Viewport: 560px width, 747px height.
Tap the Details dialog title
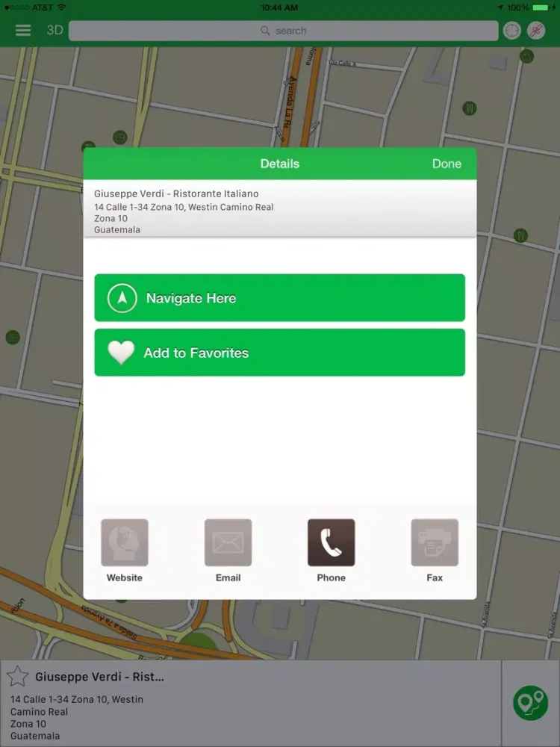(x=279, y=164)
